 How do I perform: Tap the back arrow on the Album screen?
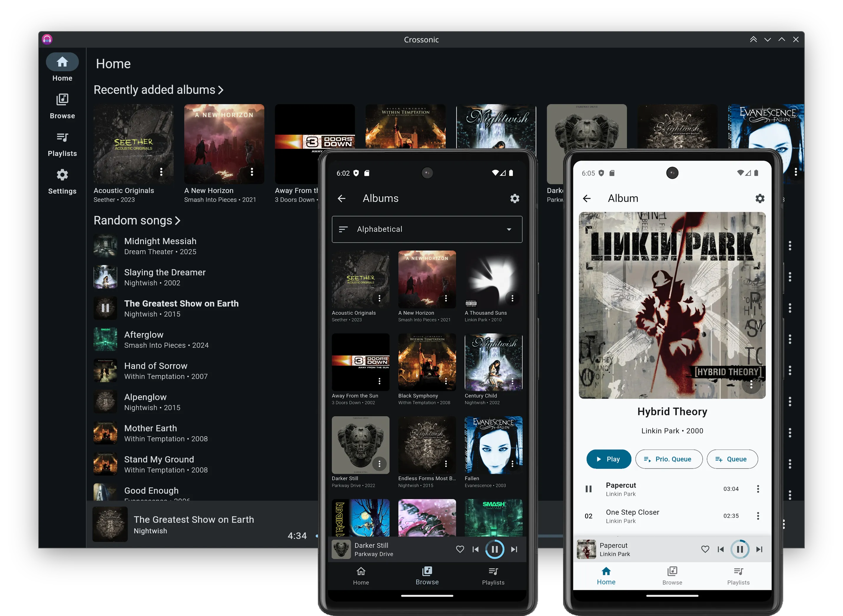tap(586, 198)
